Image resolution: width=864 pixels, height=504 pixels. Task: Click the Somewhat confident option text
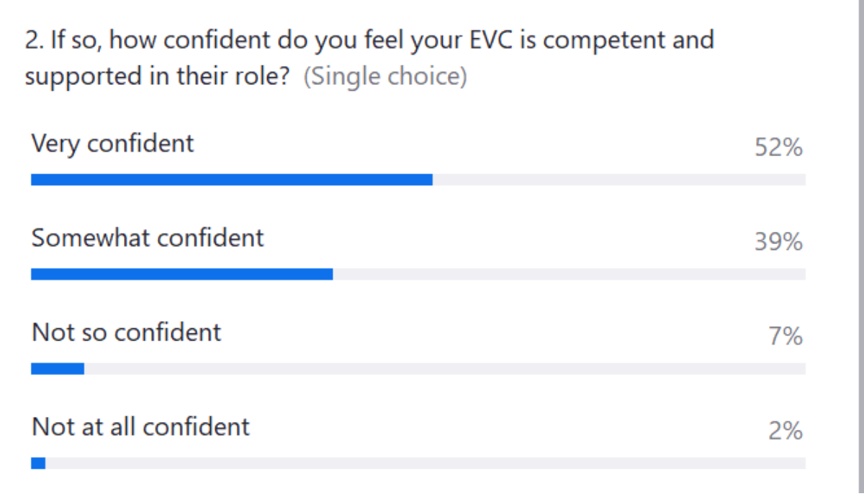148,238
